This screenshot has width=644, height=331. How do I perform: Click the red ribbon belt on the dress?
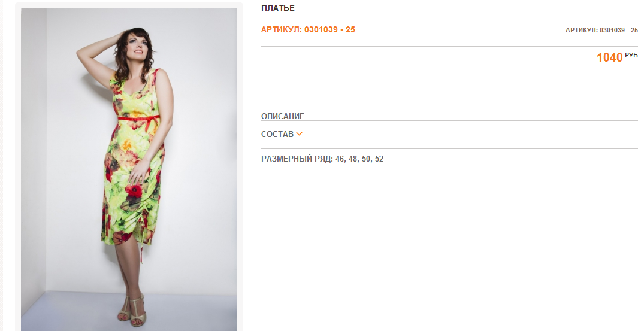138,118
